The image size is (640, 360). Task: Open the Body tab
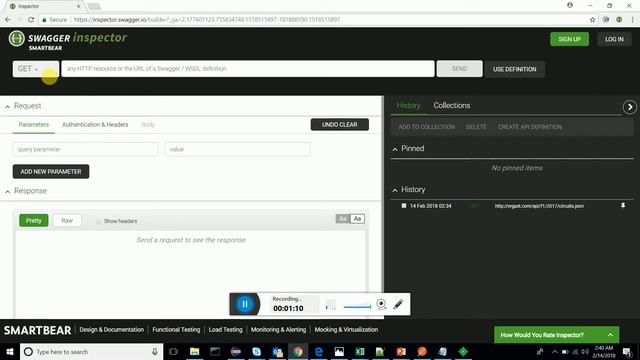[148, 124]
